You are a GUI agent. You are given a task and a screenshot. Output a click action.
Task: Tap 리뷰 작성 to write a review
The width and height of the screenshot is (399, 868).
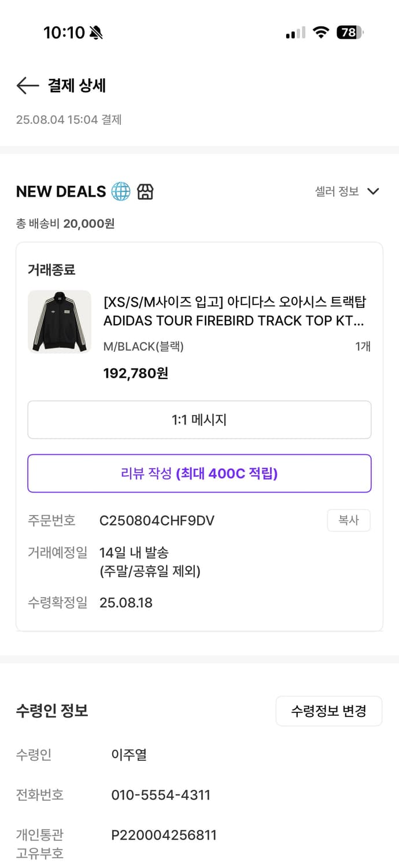[x=199, y=473]
